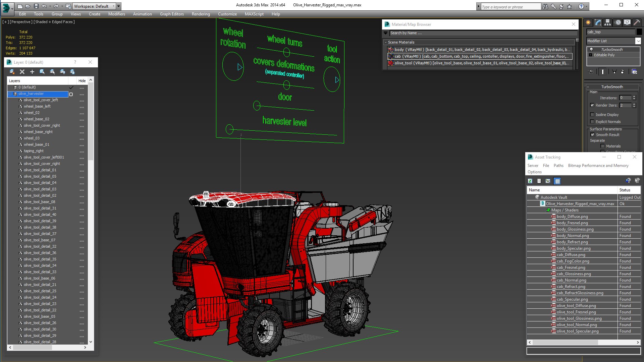Toggle hide for wheel_02 in Hide column
Image resolution: width=644 pixels, height=362 pixels.
[82, 113]
